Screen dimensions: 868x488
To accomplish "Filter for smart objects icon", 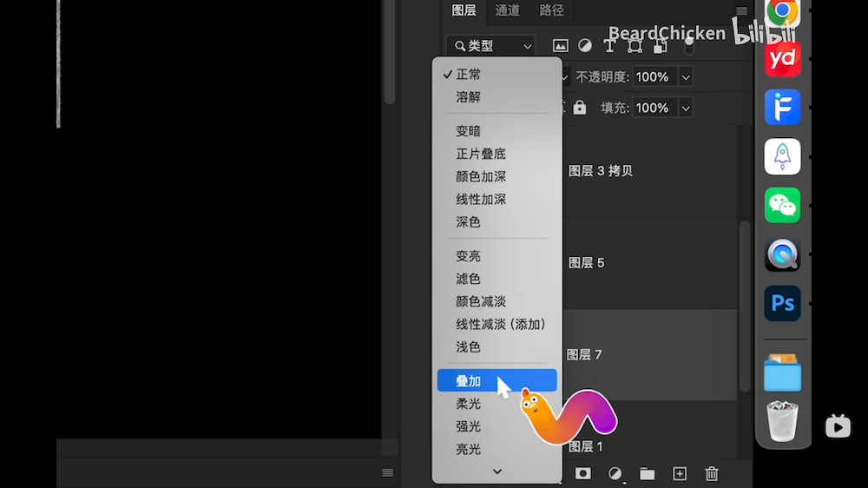I will click(660, 46).
